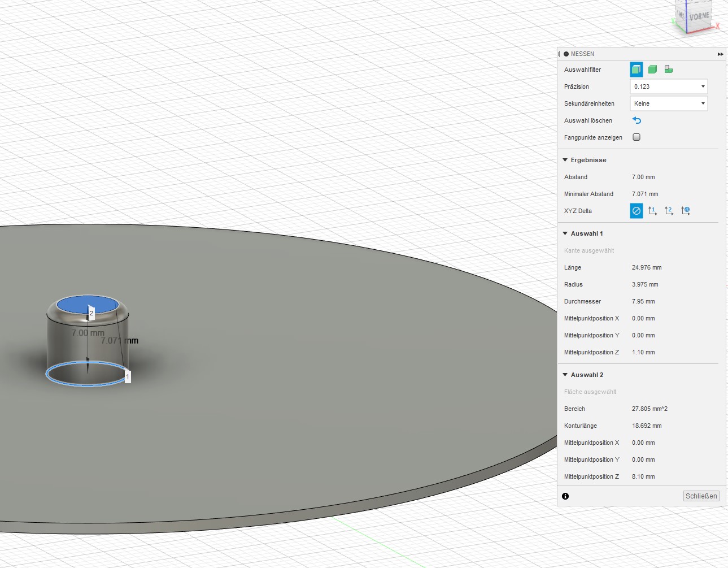This screenshot has height=568, width=728.
Task: Click the XYZ Delta Auswahl 1 axis icon
Action: pyautogui.click(x=652, y=210)
